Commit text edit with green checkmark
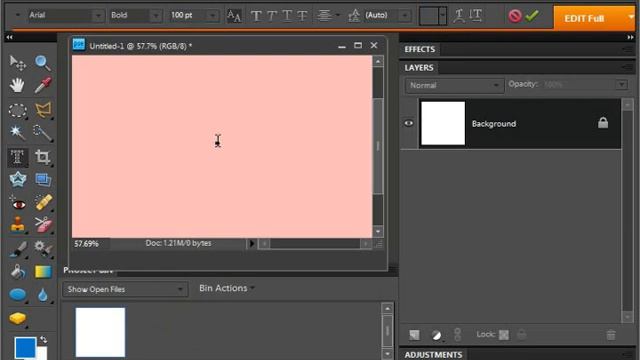640x360 pixels. click(x=532, y=16)
